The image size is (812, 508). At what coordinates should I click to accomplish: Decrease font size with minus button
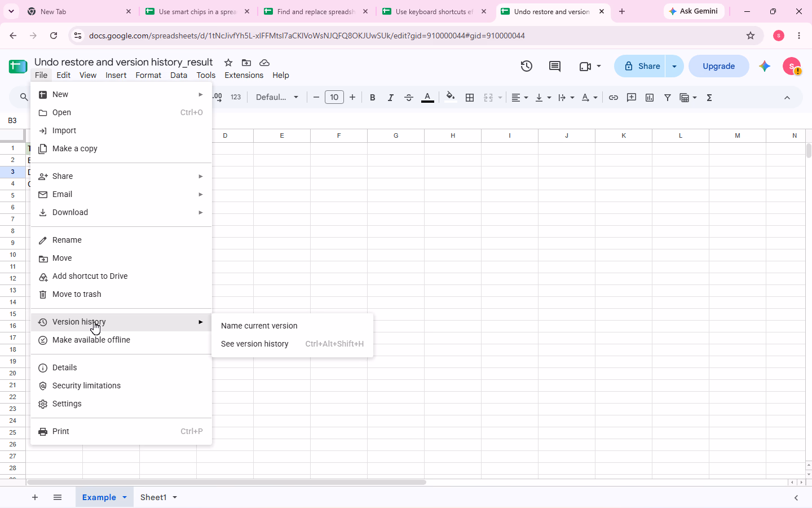tap(316, 98)
